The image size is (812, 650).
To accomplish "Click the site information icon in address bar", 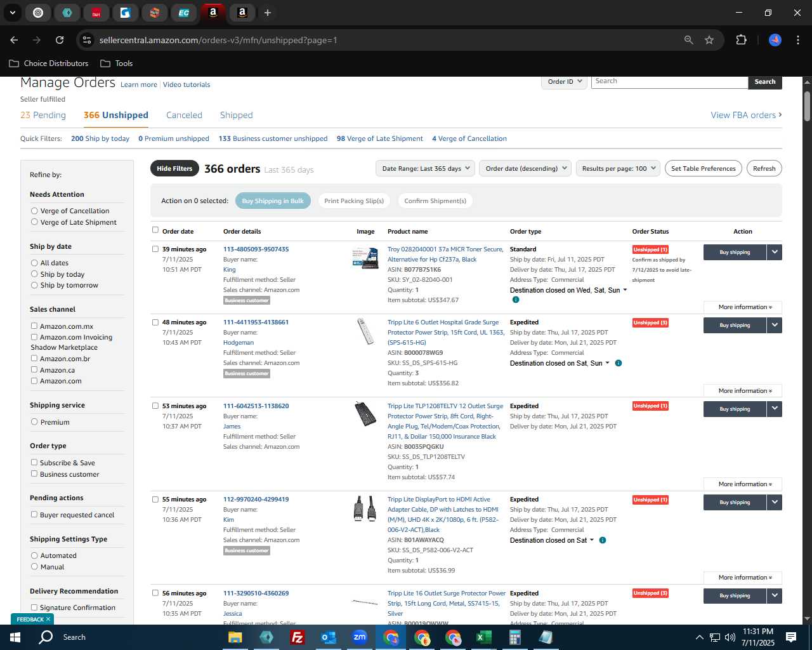I will 87,40.
